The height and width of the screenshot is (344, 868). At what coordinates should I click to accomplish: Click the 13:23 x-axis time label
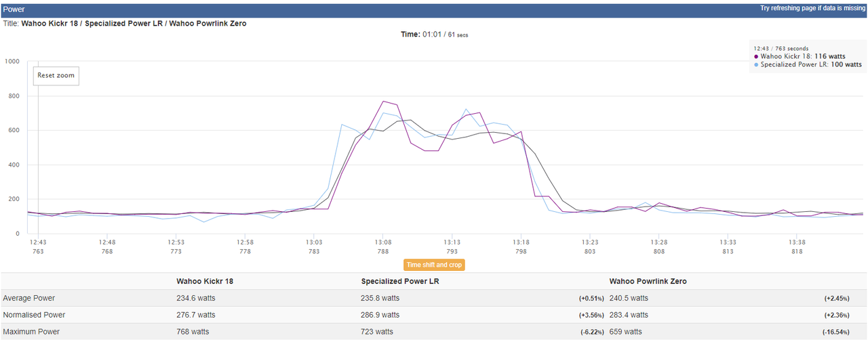coord(590,242)
